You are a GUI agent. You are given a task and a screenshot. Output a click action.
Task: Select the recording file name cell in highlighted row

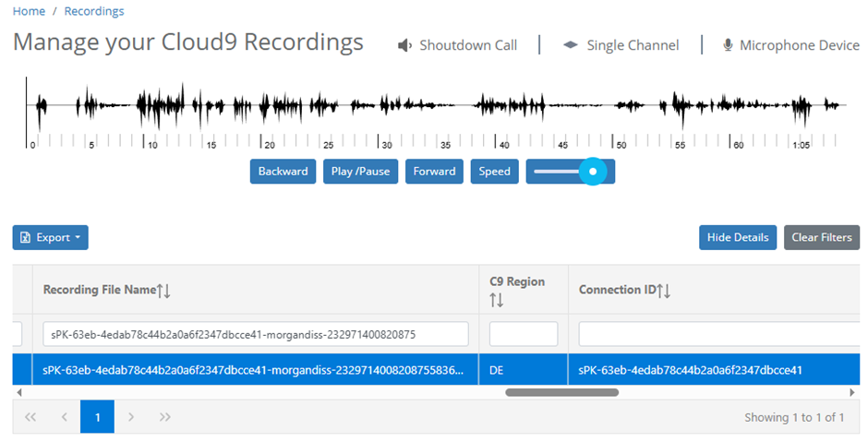pos(253,370)
